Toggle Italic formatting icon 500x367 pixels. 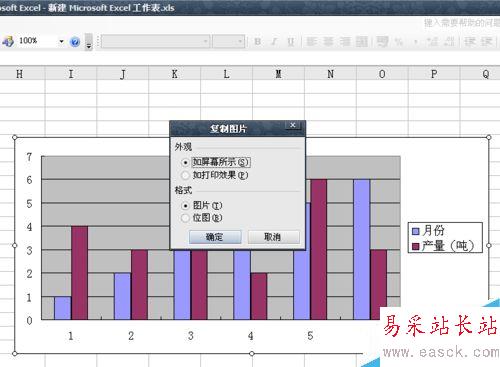(x=274, y=42)
